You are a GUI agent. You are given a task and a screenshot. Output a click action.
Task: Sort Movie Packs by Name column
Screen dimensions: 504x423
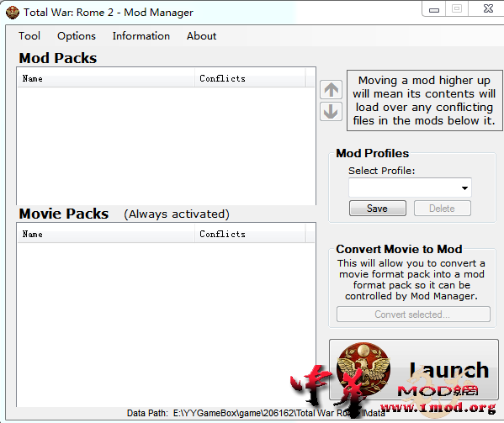(x=106, y=234)
